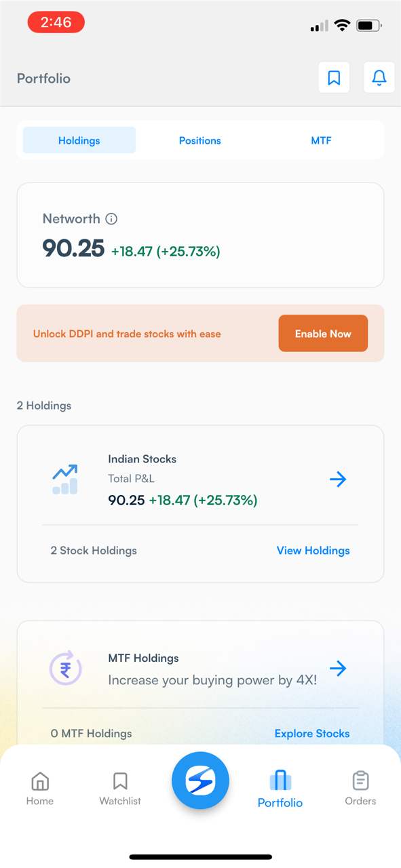
Task: Tap the Enable Now button
Action: (x=323, y=334)
